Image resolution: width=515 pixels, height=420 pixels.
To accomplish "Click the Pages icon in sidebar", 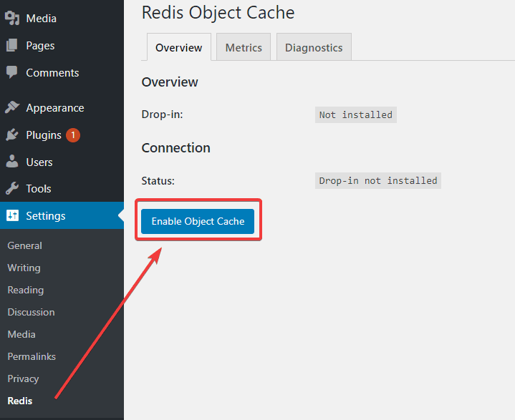I will [12, 46].
